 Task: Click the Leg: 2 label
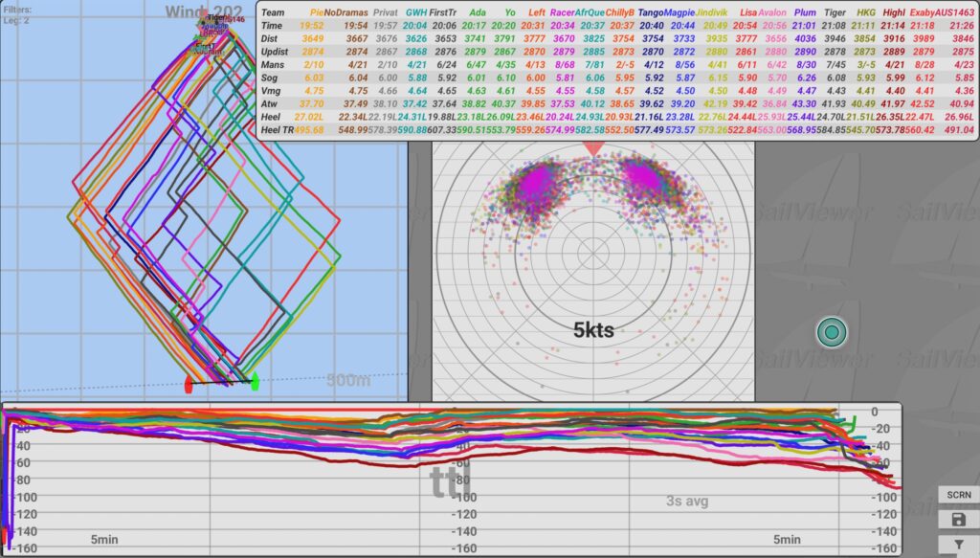tap(16, 21)
